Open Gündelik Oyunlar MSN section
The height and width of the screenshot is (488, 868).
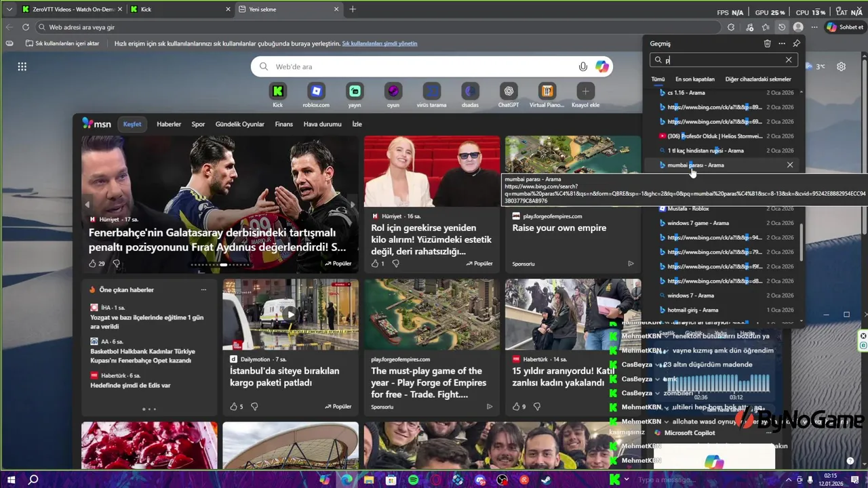tap(240, 124)
